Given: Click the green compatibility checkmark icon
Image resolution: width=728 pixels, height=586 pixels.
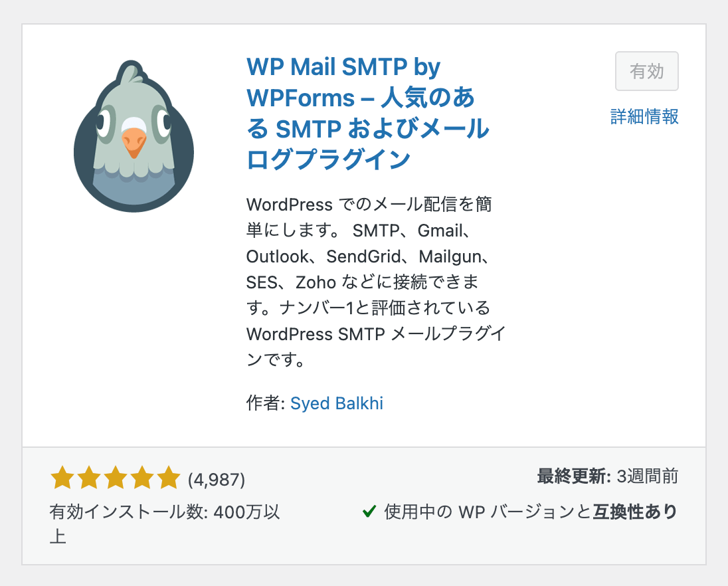Looking at the screenshot, I should pyautogui.click(x=369, y=512).
